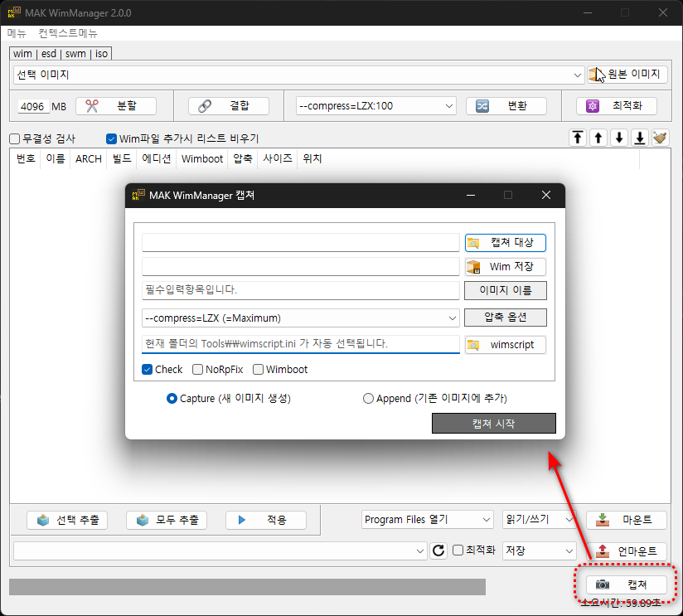Image resolution: width=683 pixels, height=616 pixels.
Task: Enable the NoRpFix checkbox
Action: 198,370
